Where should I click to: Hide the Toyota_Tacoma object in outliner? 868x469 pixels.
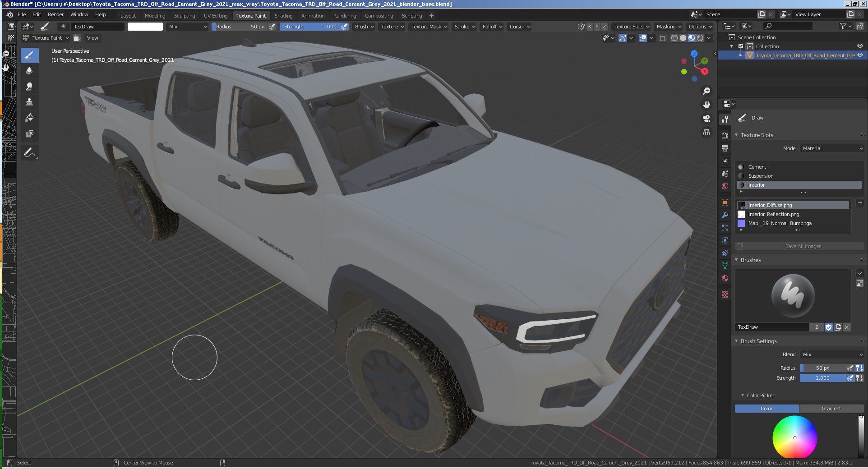pos(860,55)
